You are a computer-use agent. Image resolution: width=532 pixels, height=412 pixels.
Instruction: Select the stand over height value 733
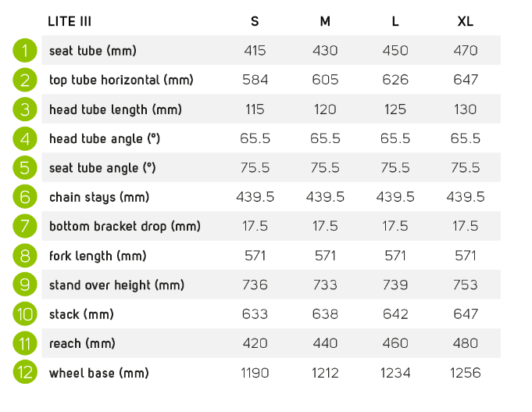point(325,285)
